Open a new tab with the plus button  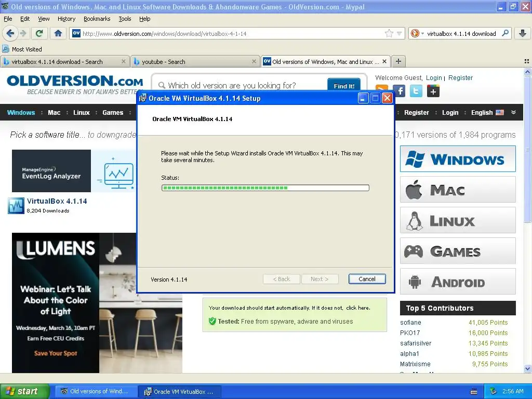coord(398,61)
